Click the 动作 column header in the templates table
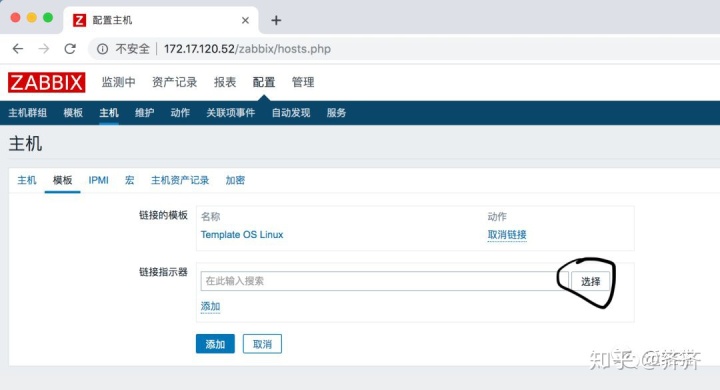720x390 pixels. 497,216
